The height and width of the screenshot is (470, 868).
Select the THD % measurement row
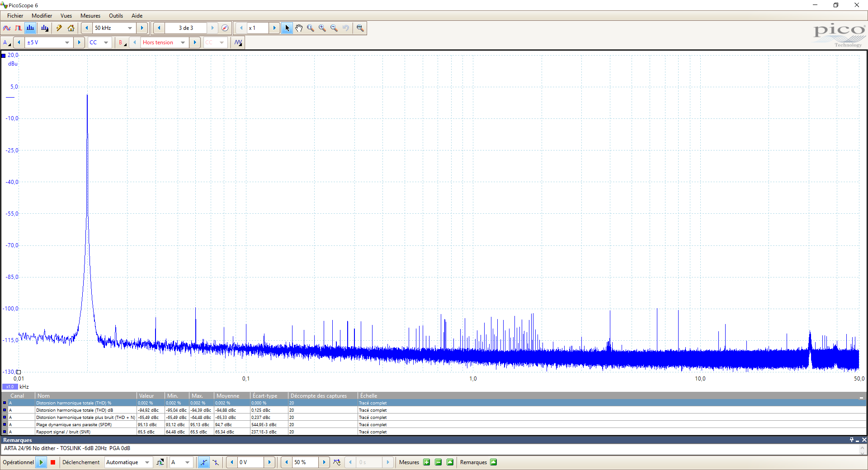tap(433, 403)
